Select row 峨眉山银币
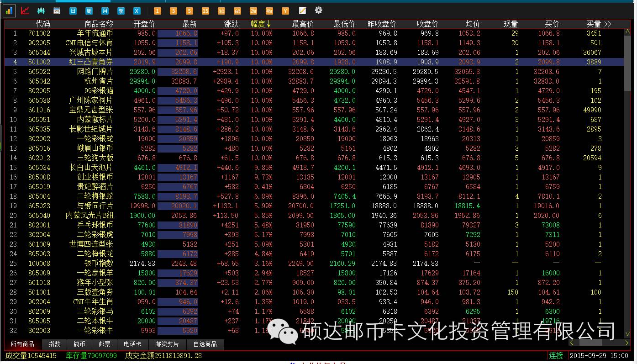The height and width of the screenshot is (364, 637). [314, 148]
